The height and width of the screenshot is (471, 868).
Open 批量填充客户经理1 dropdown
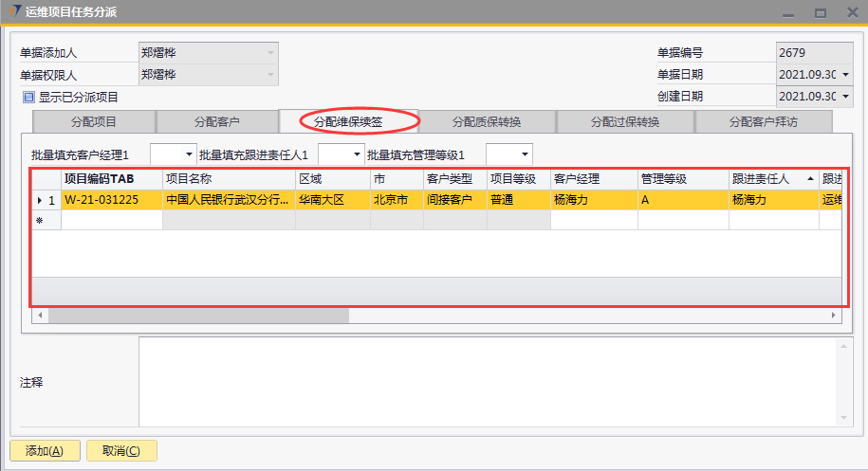[188, 154]
